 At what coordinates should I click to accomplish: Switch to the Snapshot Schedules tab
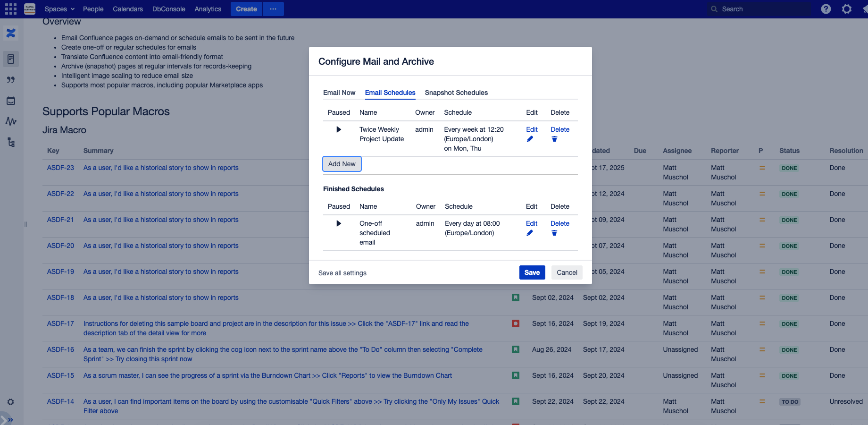[x=456, y=93]
